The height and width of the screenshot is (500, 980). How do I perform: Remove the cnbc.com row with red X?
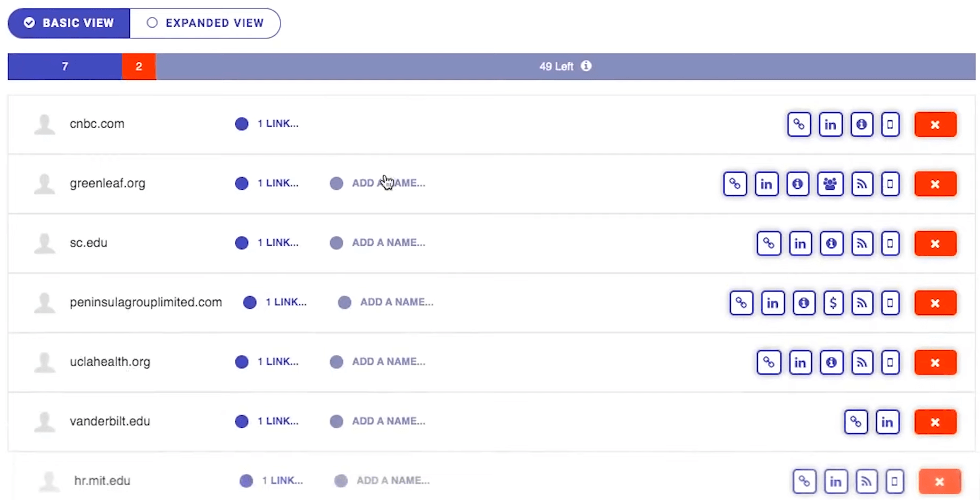935,124
